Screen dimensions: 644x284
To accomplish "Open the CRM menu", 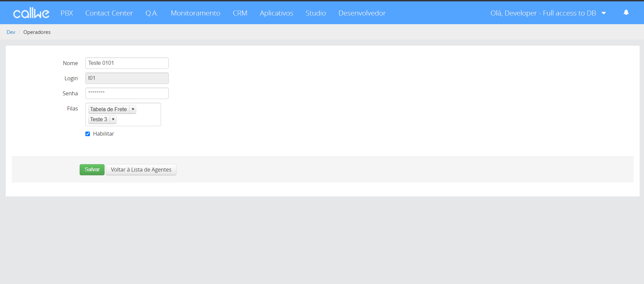I will pos(240,13).
